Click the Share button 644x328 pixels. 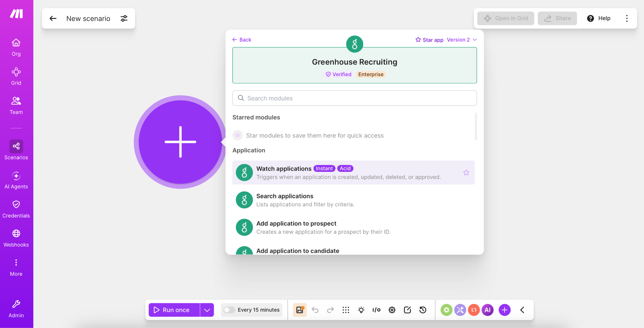[557, 18]
